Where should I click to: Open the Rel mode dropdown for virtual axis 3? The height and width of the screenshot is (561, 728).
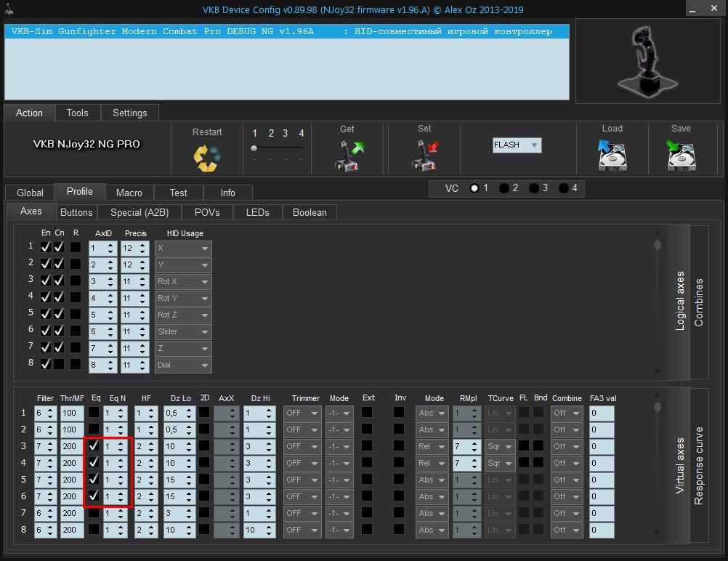[x=432, y=447]
